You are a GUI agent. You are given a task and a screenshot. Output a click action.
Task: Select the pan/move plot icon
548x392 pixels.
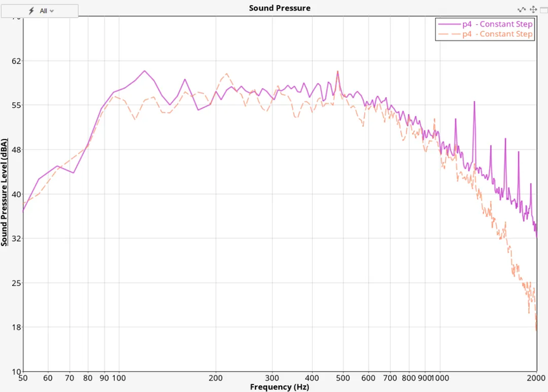(533, 10)
